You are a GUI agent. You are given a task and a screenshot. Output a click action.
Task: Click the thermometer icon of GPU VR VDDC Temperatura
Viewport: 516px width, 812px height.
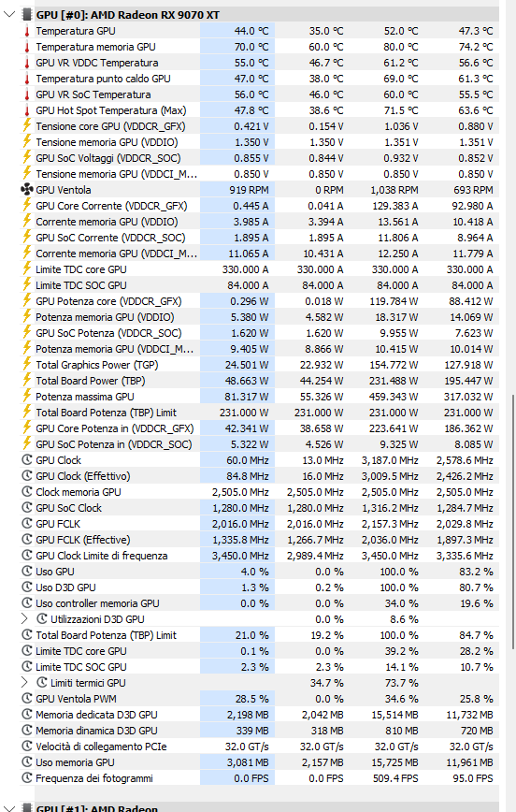point(27,64)
